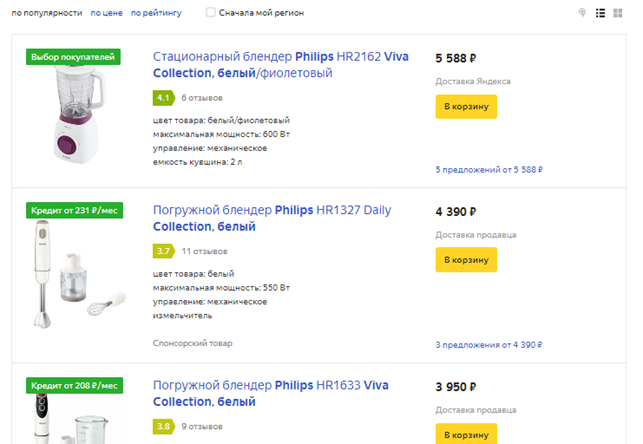
Task: Click the 3.7 rating badge
Action: 163,250
